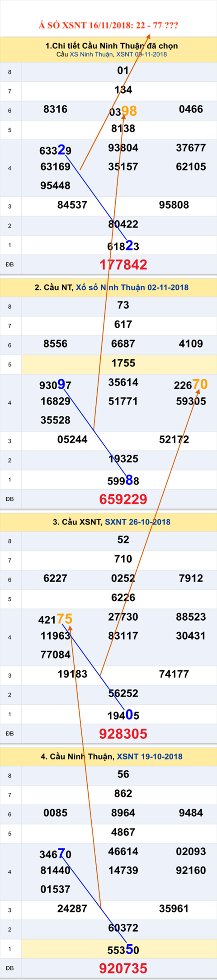This screenshot has width=217, height=980.
Task: Select number 56252
Action: click(123, 693)
